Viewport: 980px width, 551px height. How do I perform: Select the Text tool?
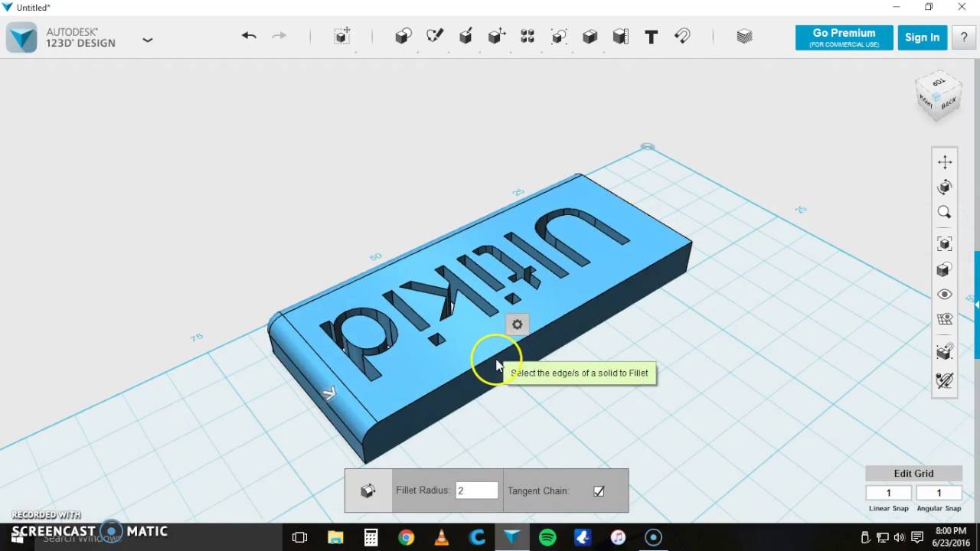coord(652,36)
